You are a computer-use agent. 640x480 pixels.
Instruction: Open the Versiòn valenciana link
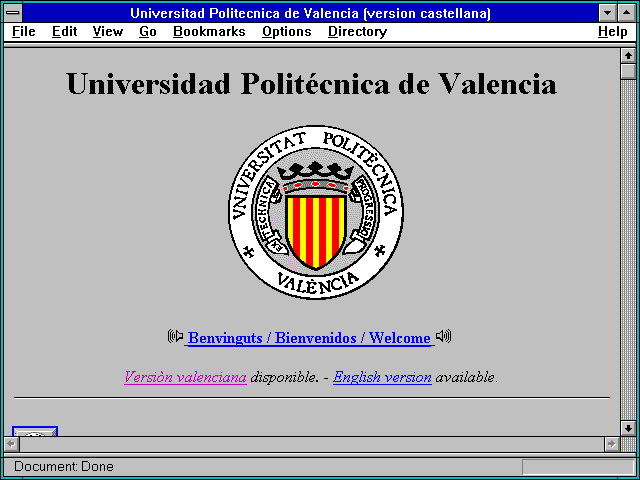pos(185,377)
